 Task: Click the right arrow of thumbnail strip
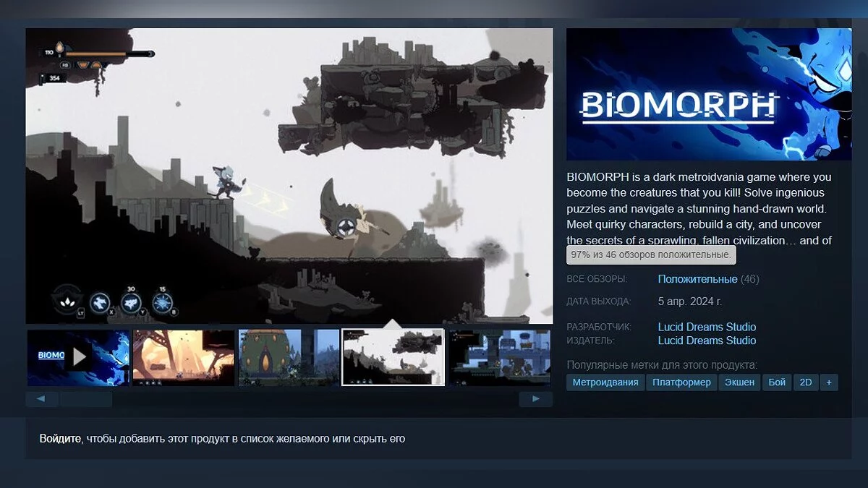click(536, 399)
